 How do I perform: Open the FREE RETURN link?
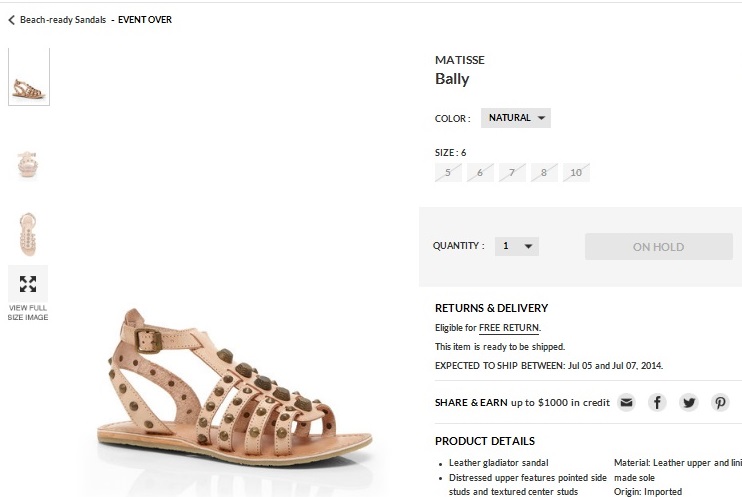click(x=509, y=328)
